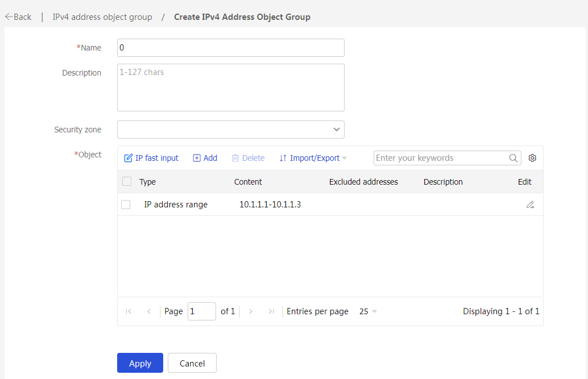Go to previous page arrow
588x379 pixels.
pos(149,311)
